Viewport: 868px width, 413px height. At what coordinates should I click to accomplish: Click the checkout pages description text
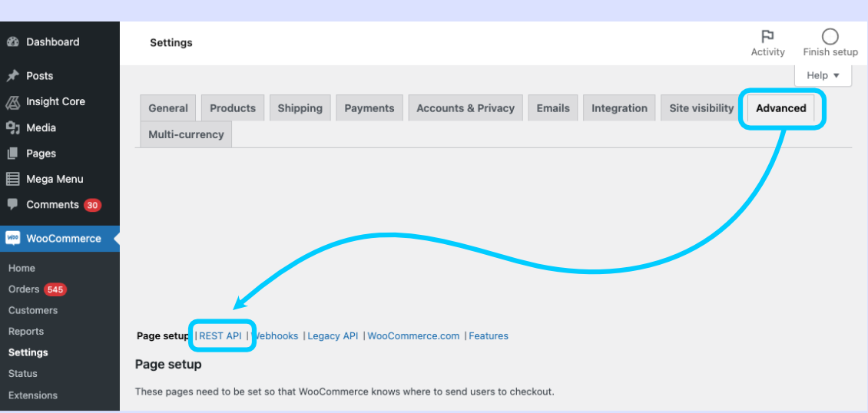344,392
